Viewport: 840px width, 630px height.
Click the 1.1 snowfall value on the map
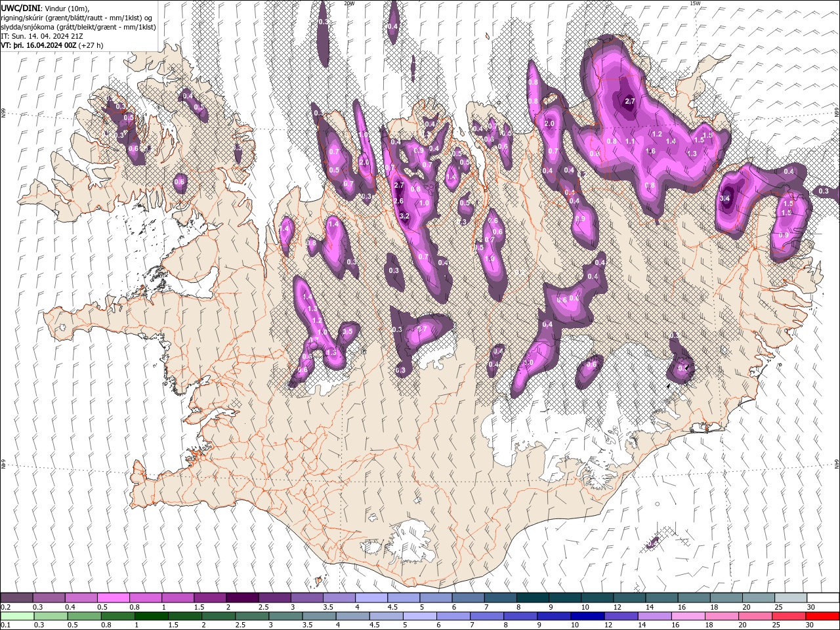[x=630, y=141]
